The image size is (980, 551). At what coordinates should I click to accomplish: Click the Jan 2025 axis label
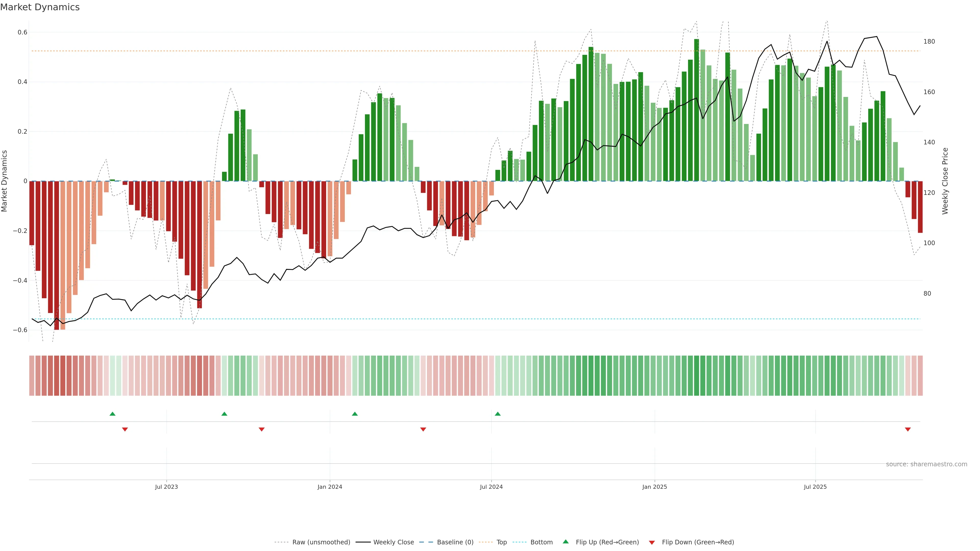tap(654, 487)
